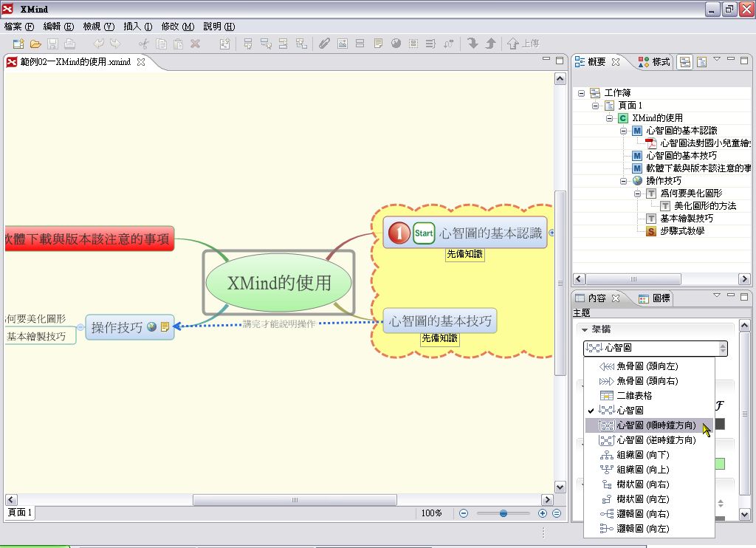Click the Save disk icon
The width and height of the screenshot is (756, 548).
click(x=52, y=44)
